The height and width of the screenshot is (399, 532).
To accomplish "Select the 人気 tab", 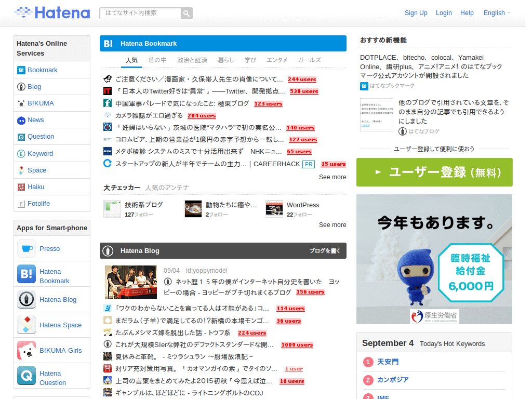I will (x=131, y=60).
